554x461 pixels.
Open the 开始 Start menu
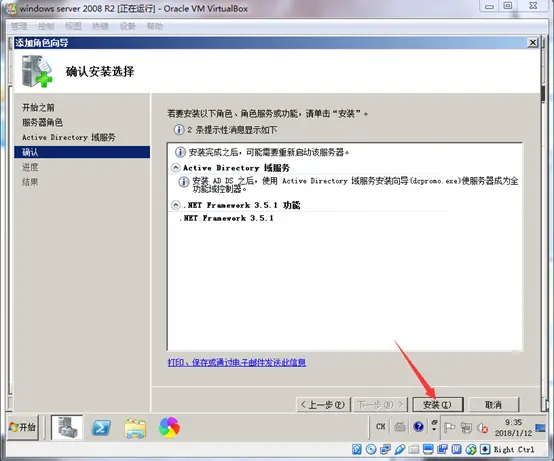coord(23,427)
